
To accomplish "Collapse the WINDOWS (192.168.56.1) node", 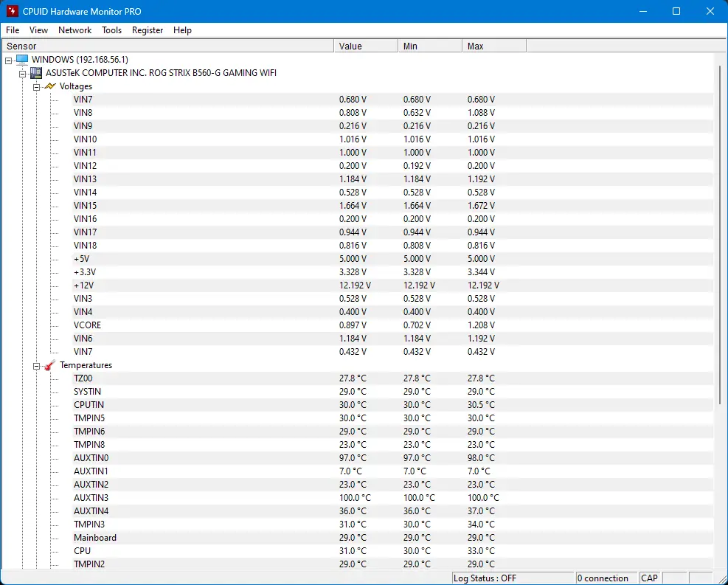I will [8, 60].
